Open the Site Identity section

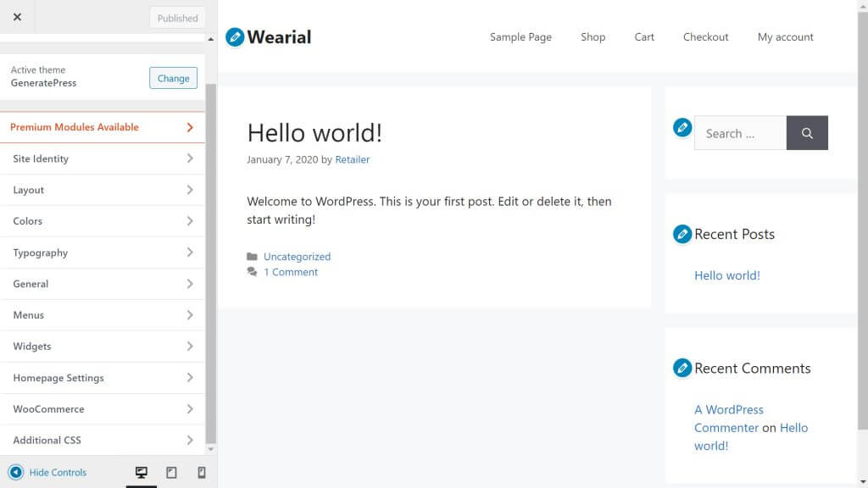103,158
